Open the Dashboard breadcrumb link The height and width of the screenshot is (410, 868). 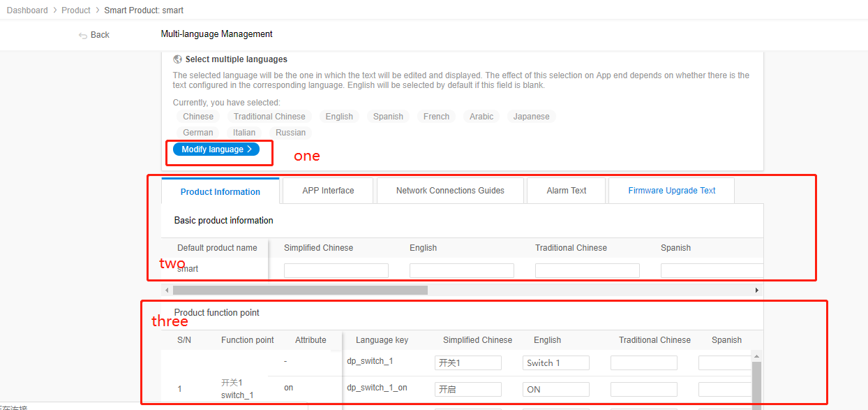(27, 10)
